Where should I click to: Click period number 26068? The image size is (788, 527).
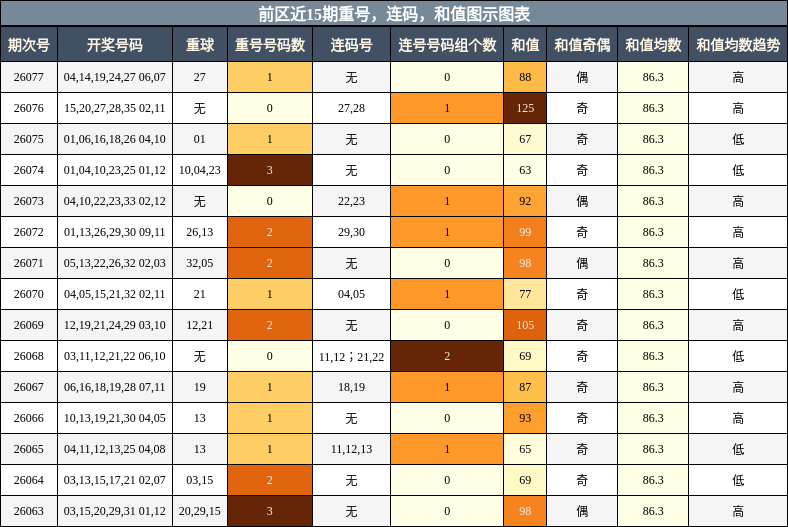(29, 356)
